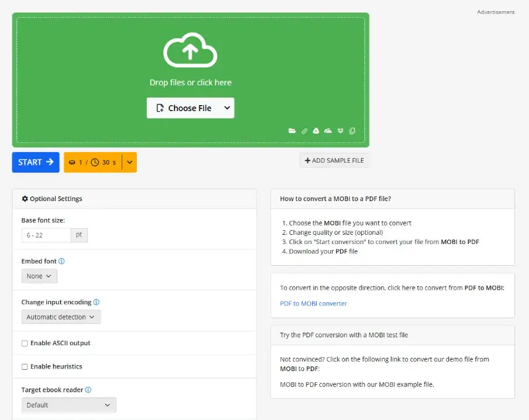
Task: Enable ASCII output checkbox
Action: point(24,343)
